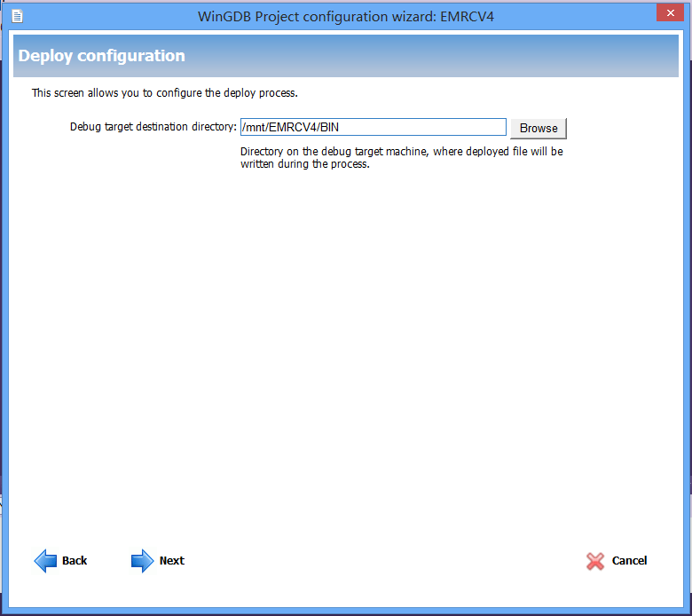This screenshot has height=616, width=692.
Task: Click the Next text label
Action: (172, 561)
